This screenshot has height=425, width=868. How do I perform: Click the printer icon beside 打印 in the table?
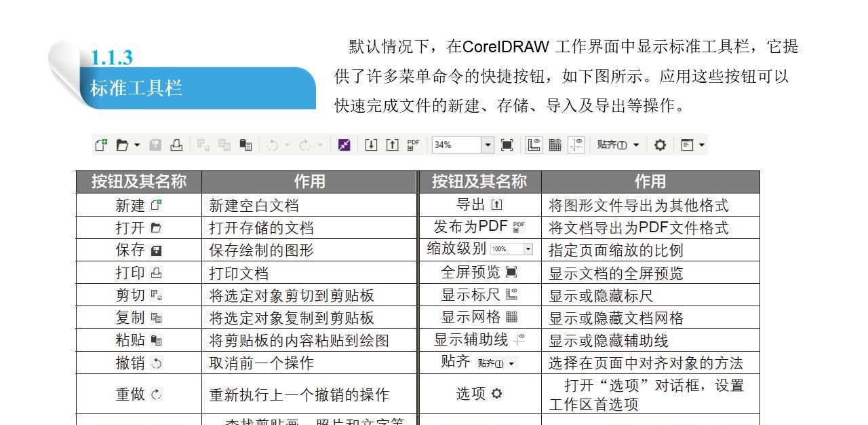[x=157, y=273]
